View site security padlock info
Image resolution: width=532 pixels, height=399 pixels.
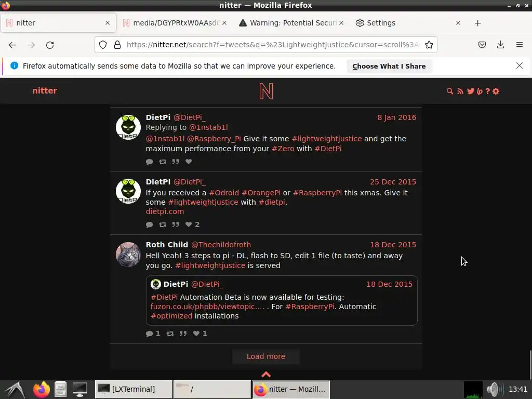pos(117,45)
